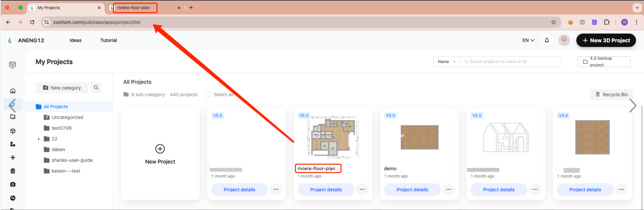Viewport: 644px width, 210px height.
Task: Open the EN language dropdown
Action: click(x=528, y=40)
